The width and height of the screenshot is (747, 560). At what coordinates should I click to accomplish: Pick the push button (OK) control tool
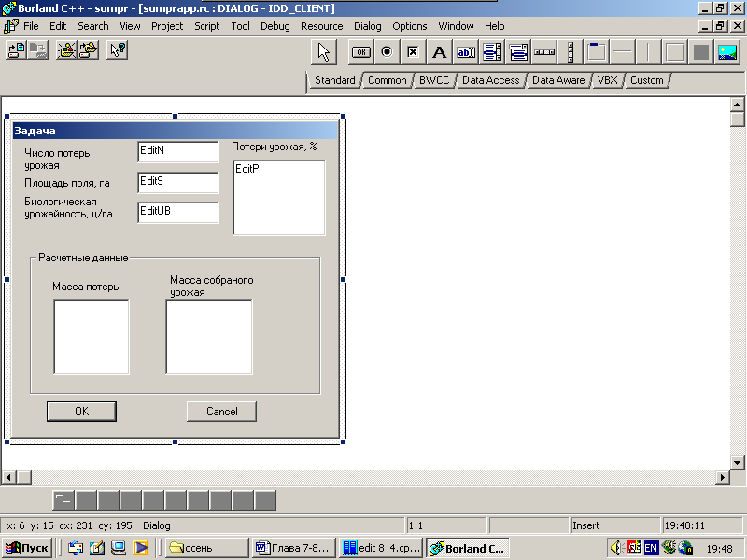point(361,52)
